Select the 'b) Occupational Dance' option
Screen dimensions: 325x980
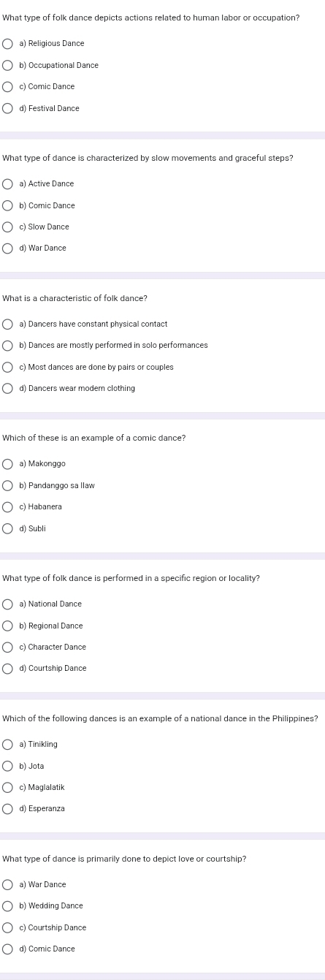[x=8, y=66]
